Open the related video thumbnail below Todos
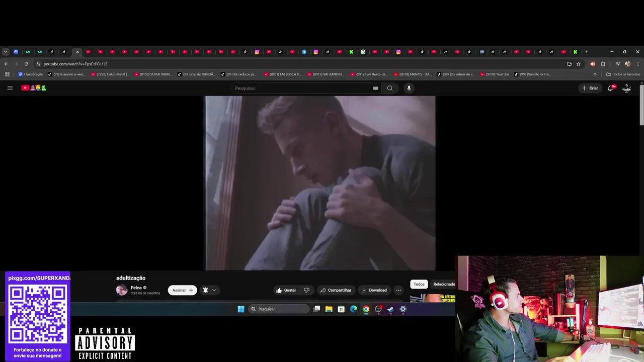Screen dimensions: 644x362 point(433,298)
